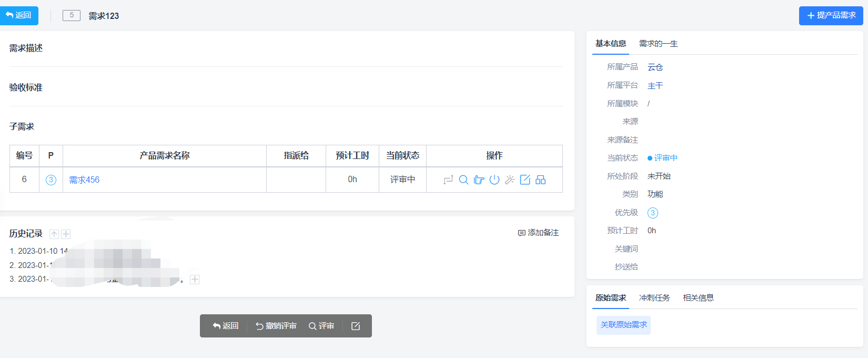Image resolution: width=868 pixels, height=358 pixels.
Task: Click the 提产品需求 button
Action: point(831,16)
